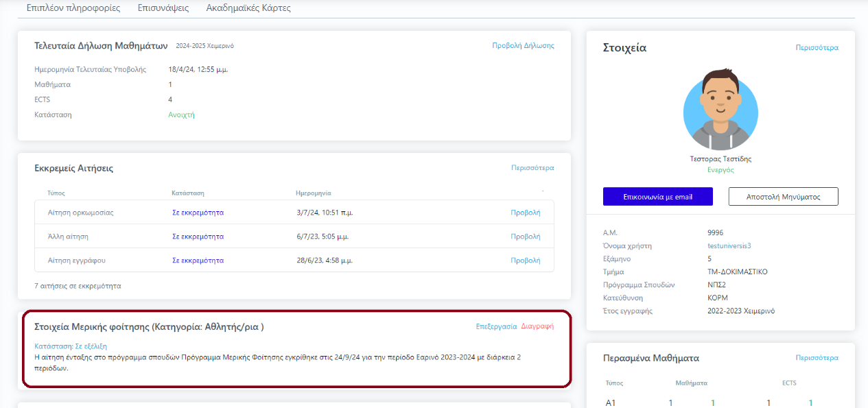
Task: Click the enrollment year 2022-2023 Χειμερινό
Action: coord(741,311)
